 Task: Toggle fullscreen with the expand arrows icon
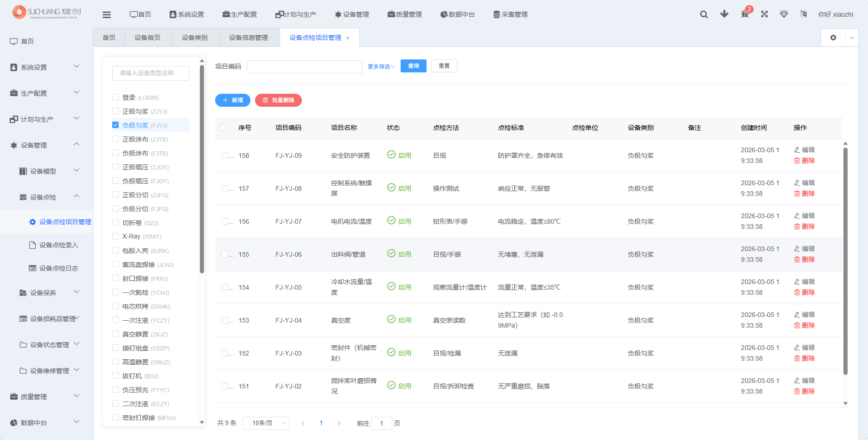(x=765, y=14)
